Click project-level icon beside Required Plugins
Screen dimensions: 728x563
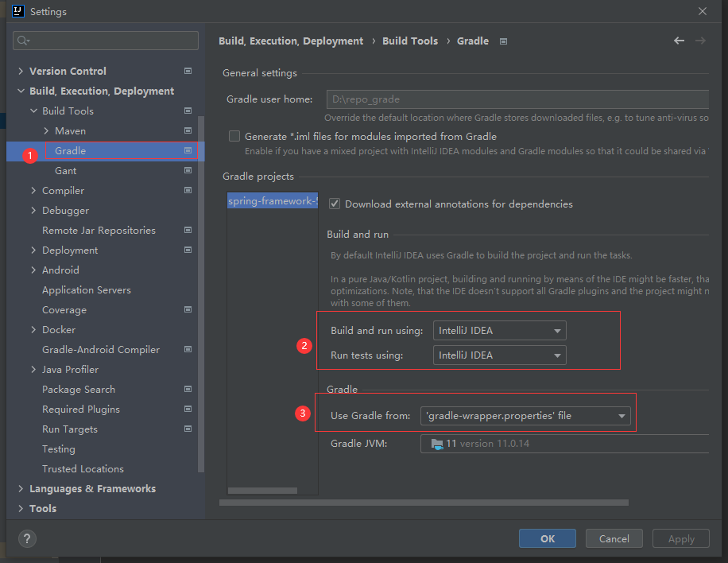(188, 410)
